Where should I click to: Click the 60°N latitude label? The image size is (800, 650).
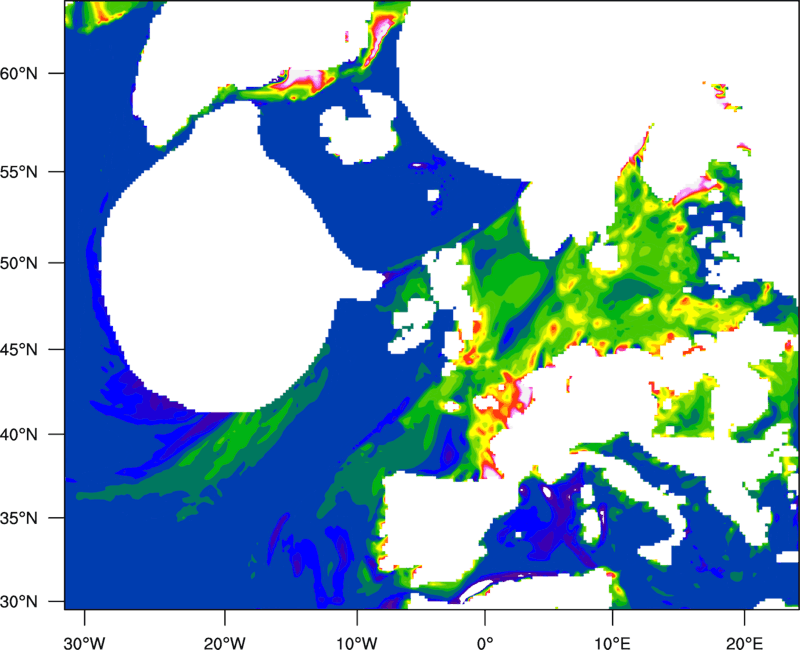coord(19,73)
